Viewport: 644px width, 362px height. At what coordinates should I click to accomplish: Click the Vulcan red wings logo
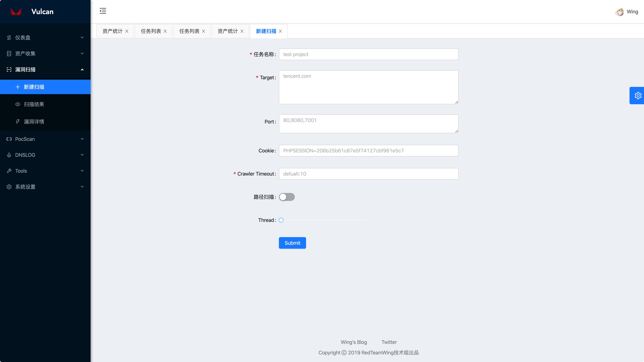pyautogui.click(x=16, y=12)
